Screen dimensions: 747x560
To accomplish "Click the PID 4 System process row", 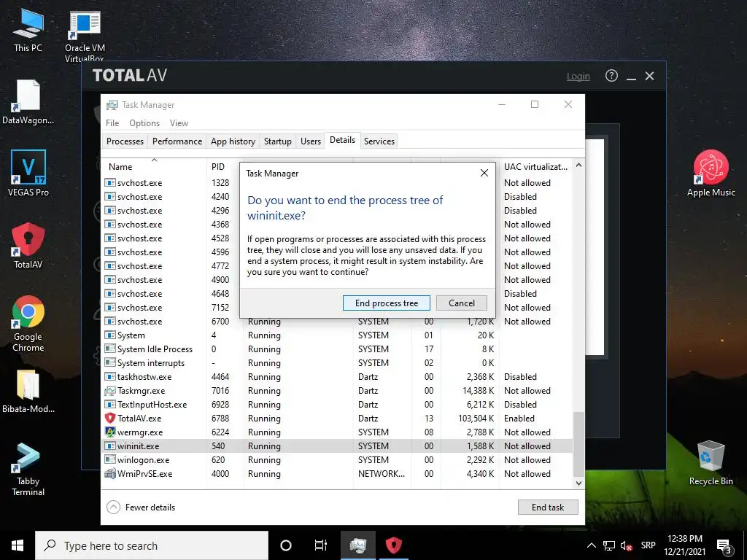I will pos(338,335).
